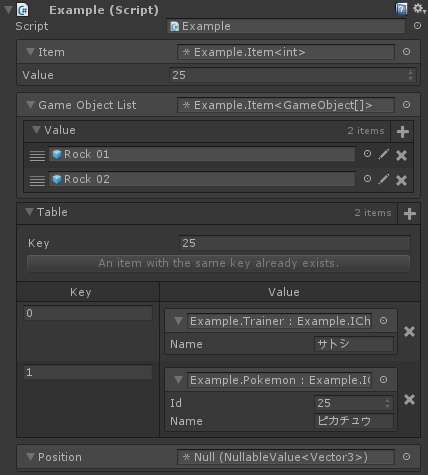Click the 'Script' label text
Screen dimensions: 428x475
[32, 26]
